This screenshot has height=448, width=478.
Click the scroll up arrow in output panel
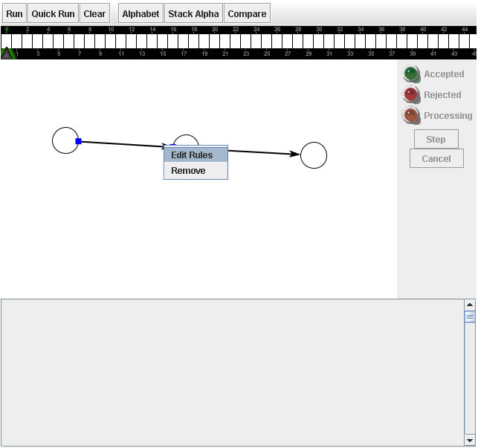(469, 305)
